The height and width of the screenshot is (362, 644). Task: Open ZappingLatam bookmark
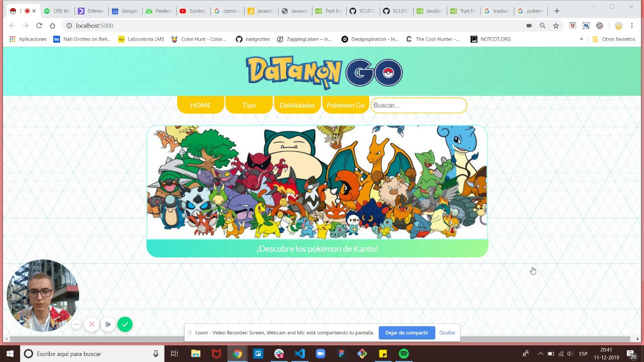pos(304,39)
